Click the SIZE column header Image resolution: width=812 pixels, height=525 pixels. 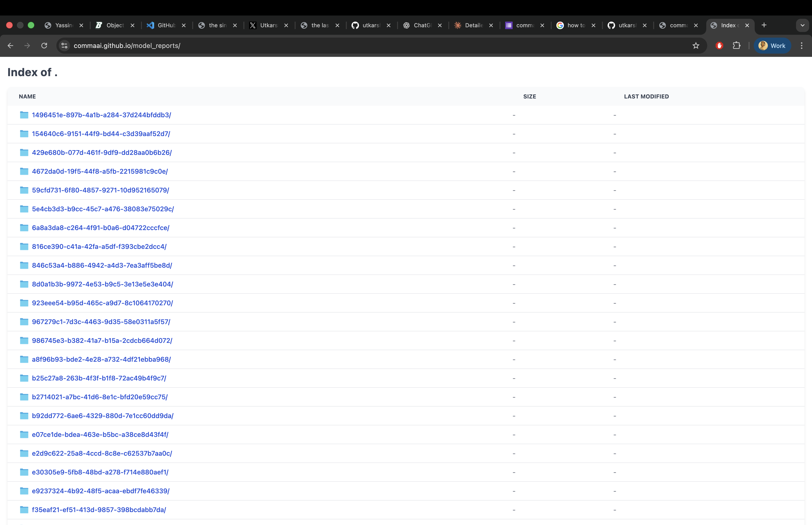coord(530,97)
